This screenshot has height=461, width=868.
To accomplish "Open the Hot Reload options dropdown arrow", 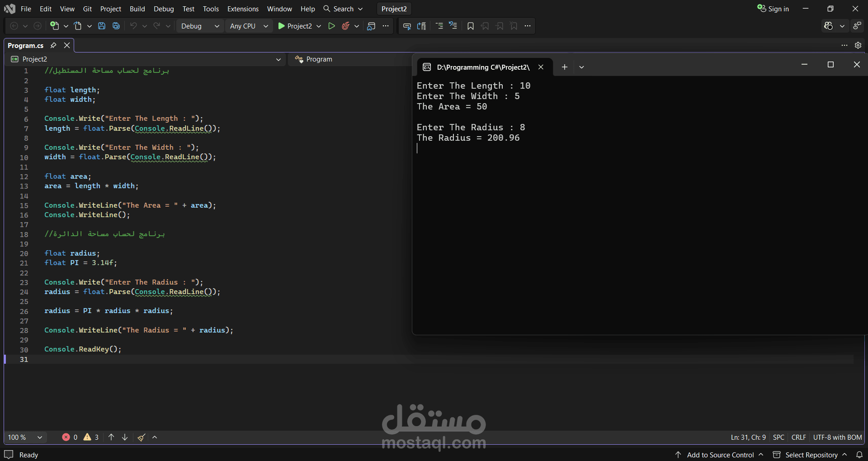I will pyautogui.click(x=357, y=26).
